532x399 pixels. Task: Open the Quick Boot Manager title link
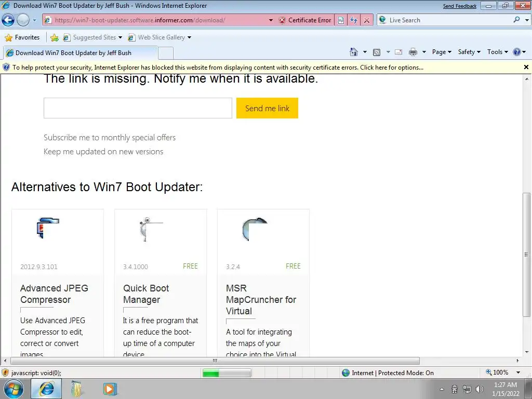coord(146,294)
